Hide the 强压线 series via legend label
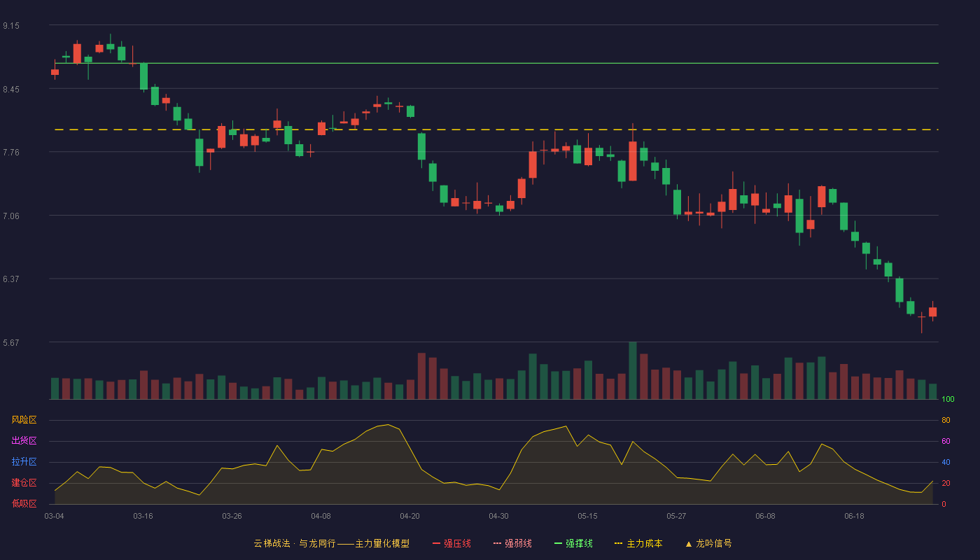 [457, 543]
